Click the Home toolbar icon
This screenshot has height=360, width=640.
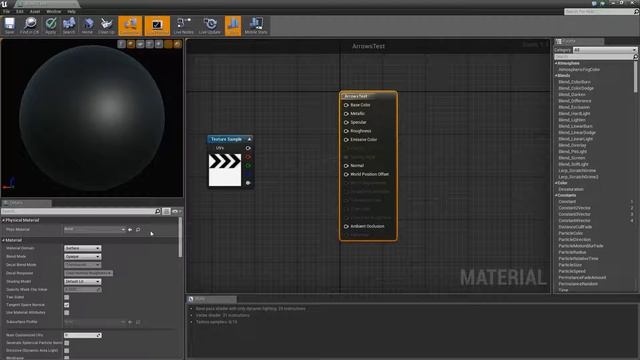[87, 26]
